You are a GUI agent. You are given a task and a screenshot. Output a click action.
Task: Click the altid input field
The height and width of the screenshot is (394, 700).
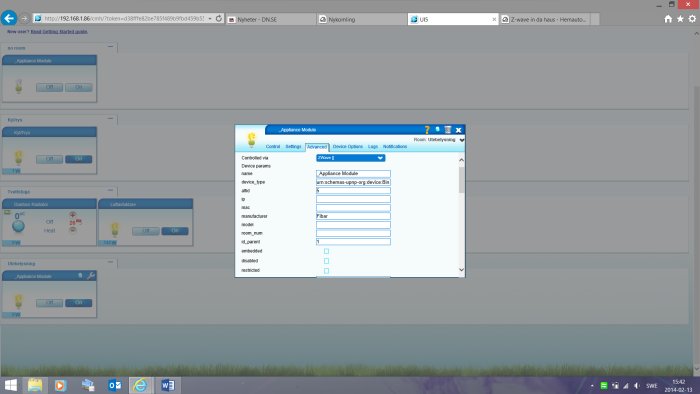tap(353, 191)
